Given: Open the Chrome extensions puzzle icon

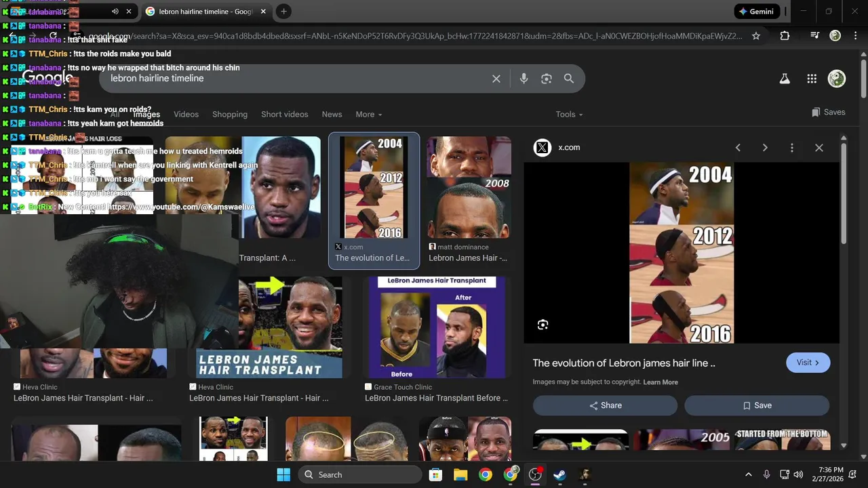Looking at the screenshot, I should 785,36.
